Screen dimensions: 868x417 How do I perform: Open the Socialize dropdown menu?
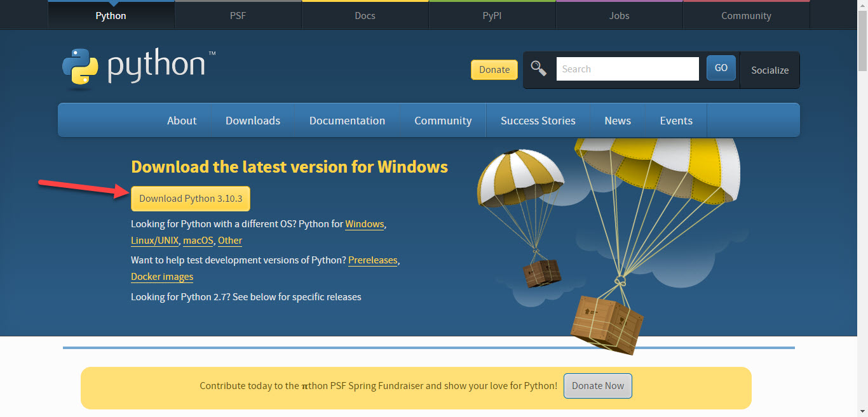[770, 70]
